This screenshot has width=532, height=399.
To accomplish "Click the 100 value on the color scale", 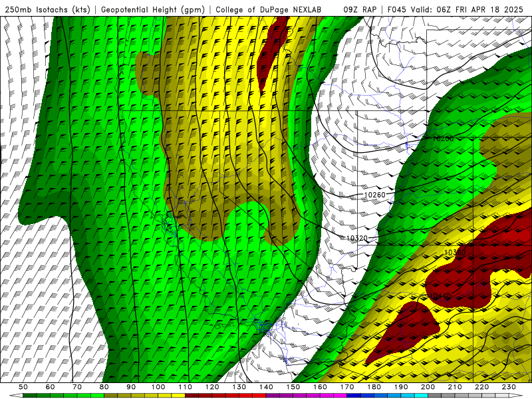I will click(158, 387).
